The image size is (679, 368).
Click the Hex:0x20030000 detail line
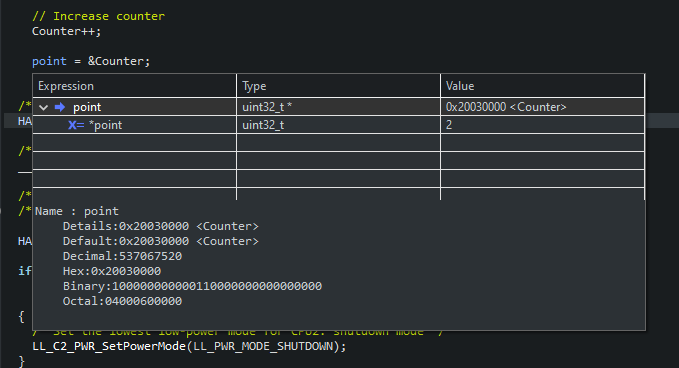(x=112, y=271)
